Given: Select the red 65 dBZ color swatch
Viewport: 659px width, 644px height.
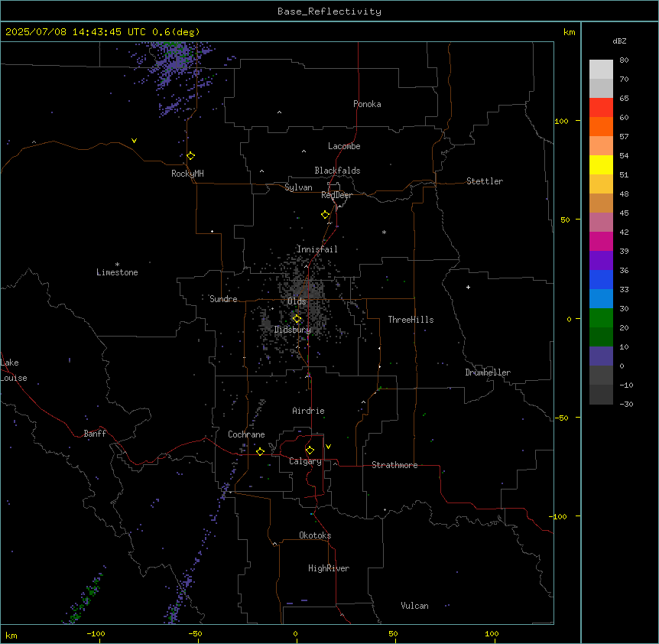Looking at the screenshot, I should tap(601, 107).
